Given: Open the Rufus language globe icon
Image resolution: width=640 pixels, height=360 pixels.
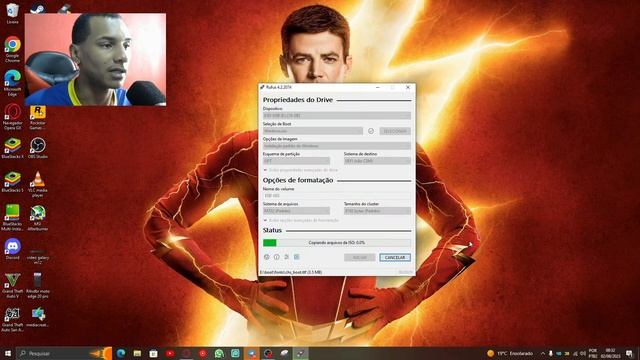Looking at the screenshot, I should coord(267,257).
